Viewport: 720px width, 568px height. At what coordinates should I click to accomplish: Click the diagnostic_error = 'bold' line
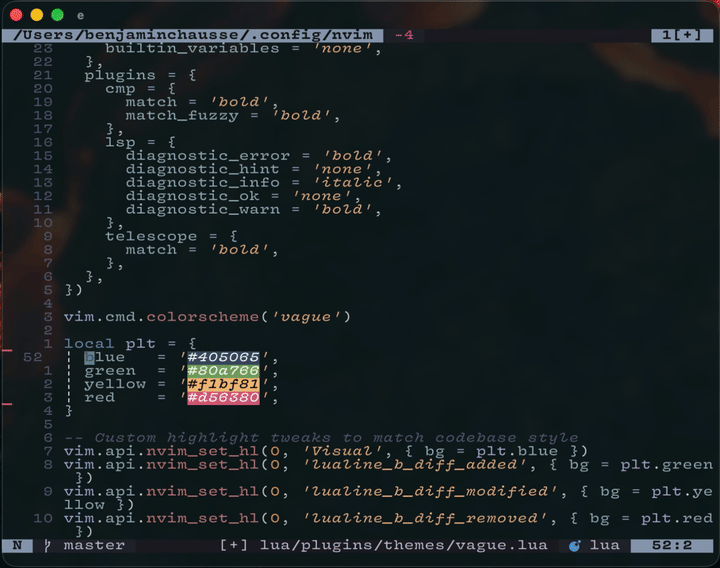[259, 156]
